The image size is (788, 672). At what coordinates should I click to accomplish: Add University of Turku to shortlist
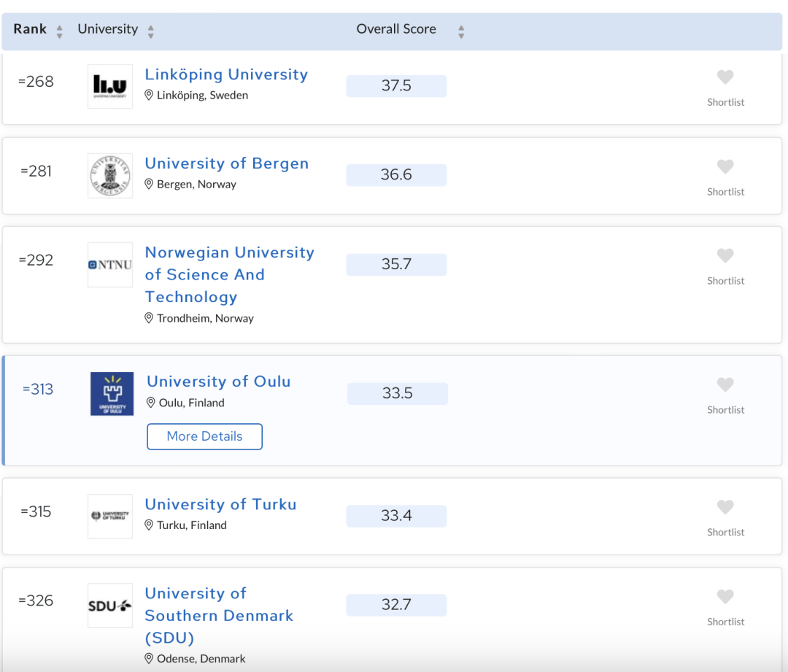(725, 507)
